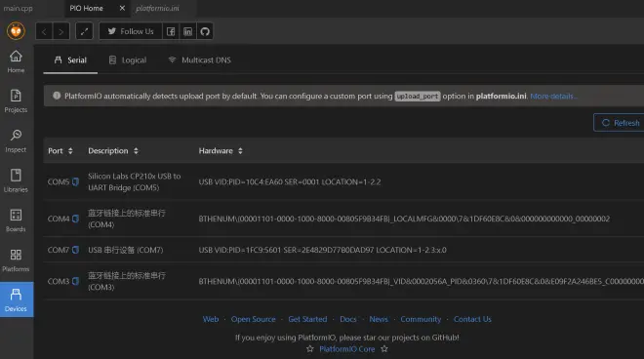Switch to the Logical tab
This screenshot has height=359, width=644.
point(128,60)
